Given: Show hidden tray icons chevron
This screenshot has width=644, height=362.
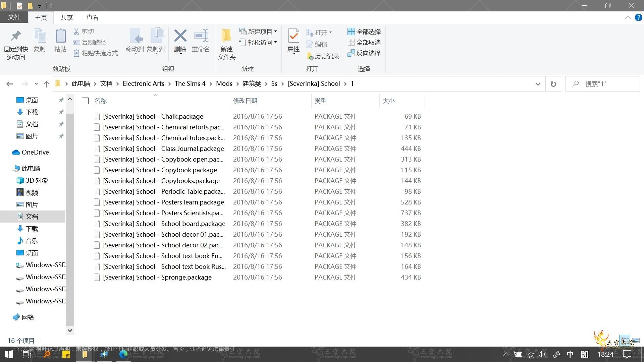Looking at the screenshot, I should coord(506,354).
